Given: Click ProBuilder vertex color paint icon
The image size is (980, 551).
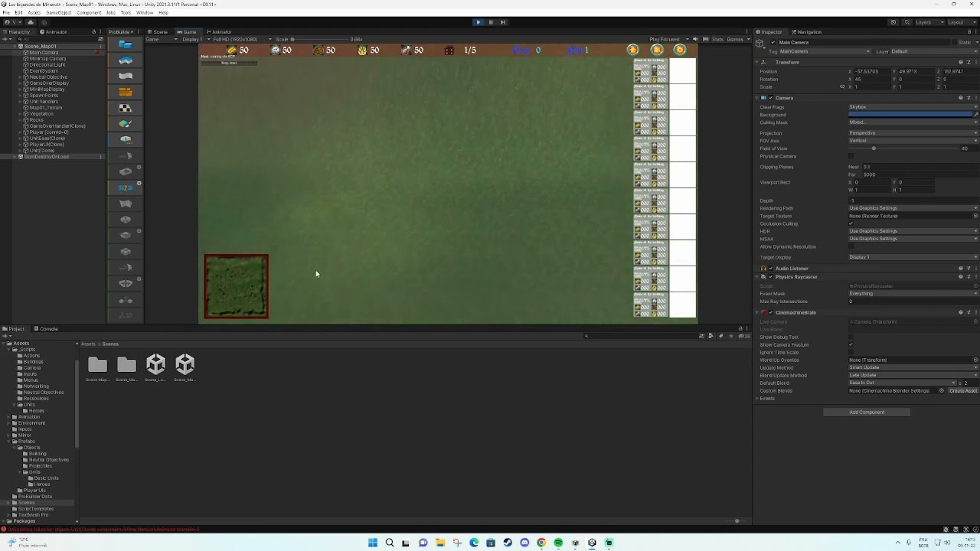Looking at the screenshot, I should (126, 124).
